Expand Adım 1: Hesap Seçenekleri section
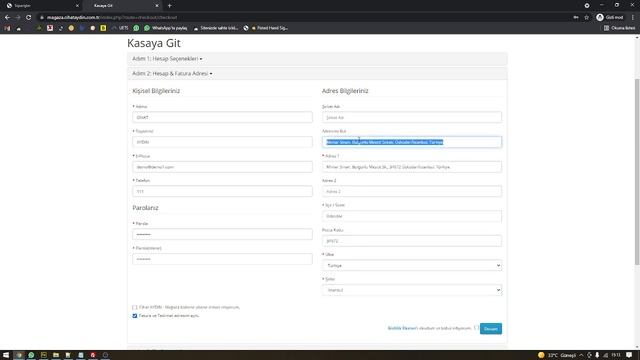The width and height of the screenshot is (640, 360). 167,59
